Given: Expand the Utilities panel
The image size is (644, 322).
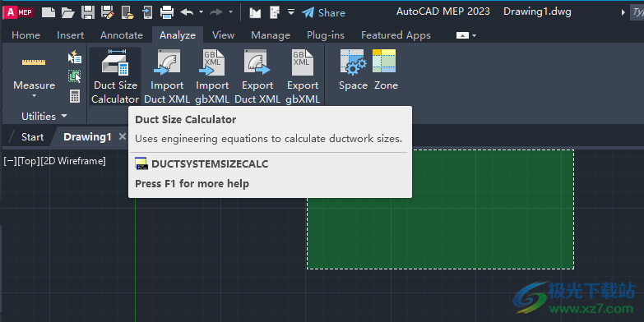Looking at the screenshot, I should [44, 117].
